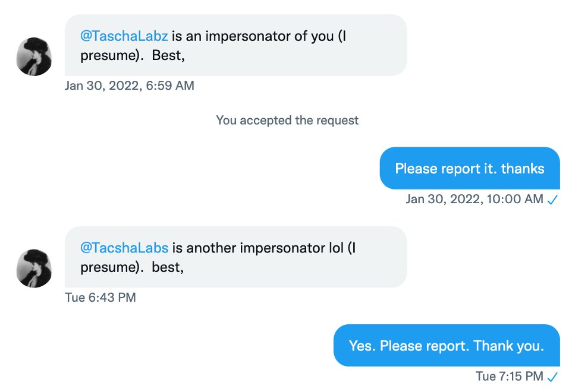Click the 'You accepted the request' notice
The width and height of the screenshot is (572, 392).
[x=287, y=120]
